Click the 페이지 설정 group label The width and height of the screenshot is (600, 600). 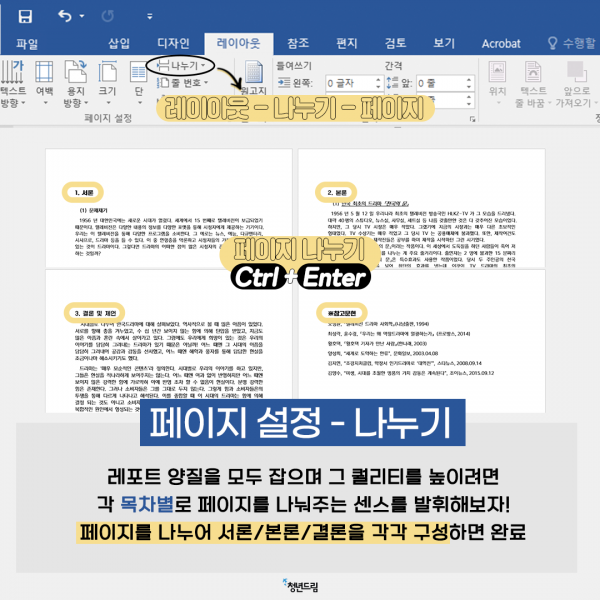click(x=108, y=118)
